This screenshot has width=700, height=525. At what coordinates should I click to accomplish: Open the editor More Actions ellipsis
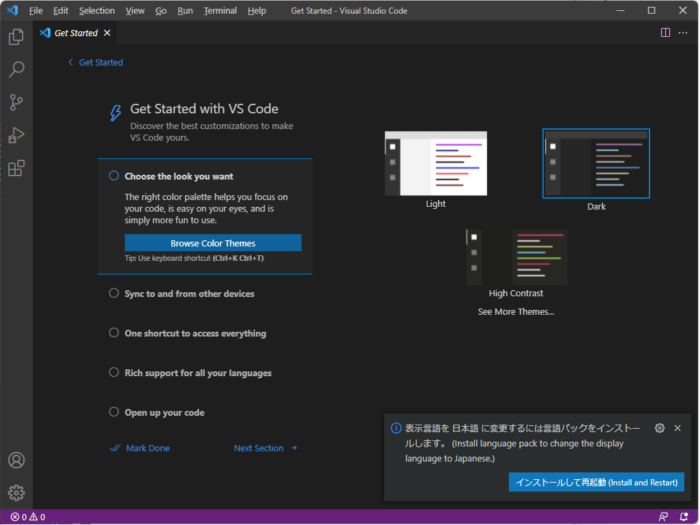click(x=685, y=32)
